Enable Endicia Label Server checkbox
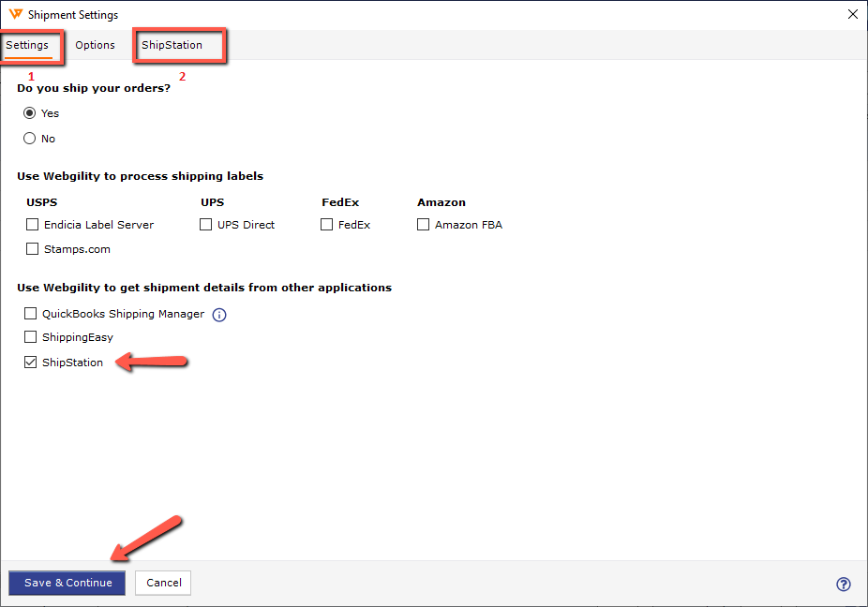868x607 pixels. click(x=33, y=225)
